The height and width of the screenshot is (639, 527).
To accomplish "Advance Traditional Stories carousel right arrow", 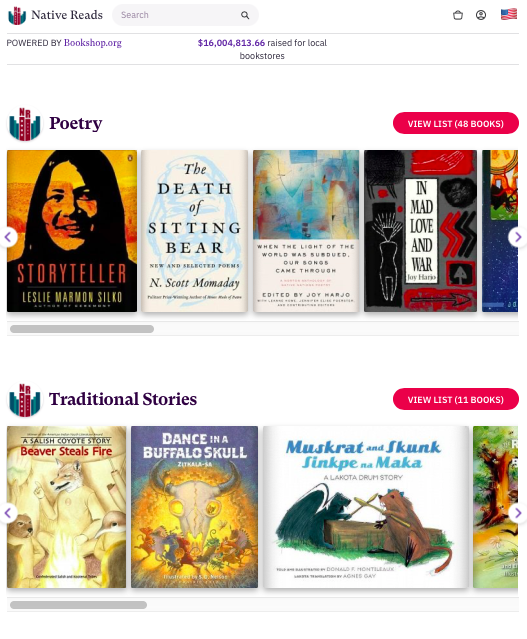I will pos(517,513).
